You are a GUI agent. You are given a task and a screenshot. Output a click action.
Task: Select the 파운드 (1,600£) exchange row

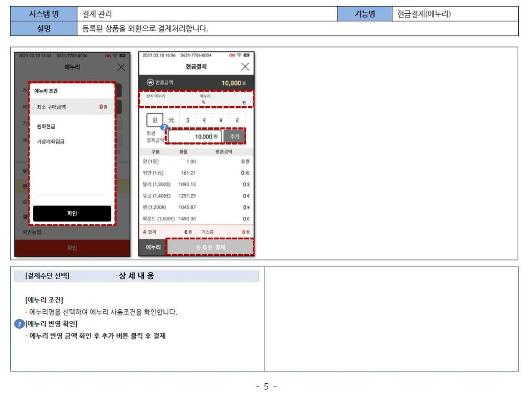196,219
